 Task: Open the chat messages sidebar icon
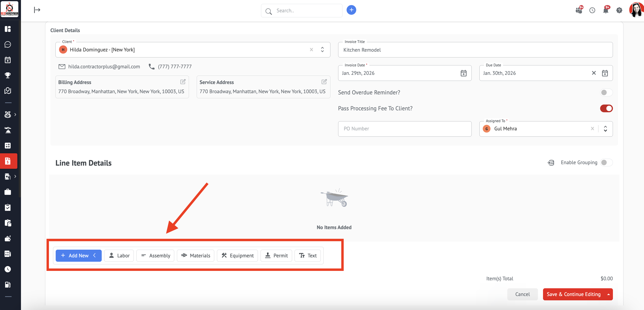(x=8, y=44)
